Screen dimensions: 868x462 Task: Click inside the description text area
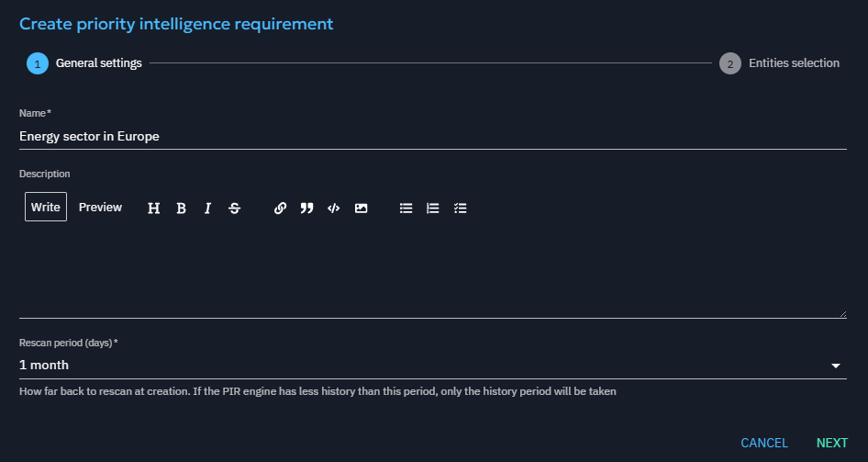click(x=431, y=271)
